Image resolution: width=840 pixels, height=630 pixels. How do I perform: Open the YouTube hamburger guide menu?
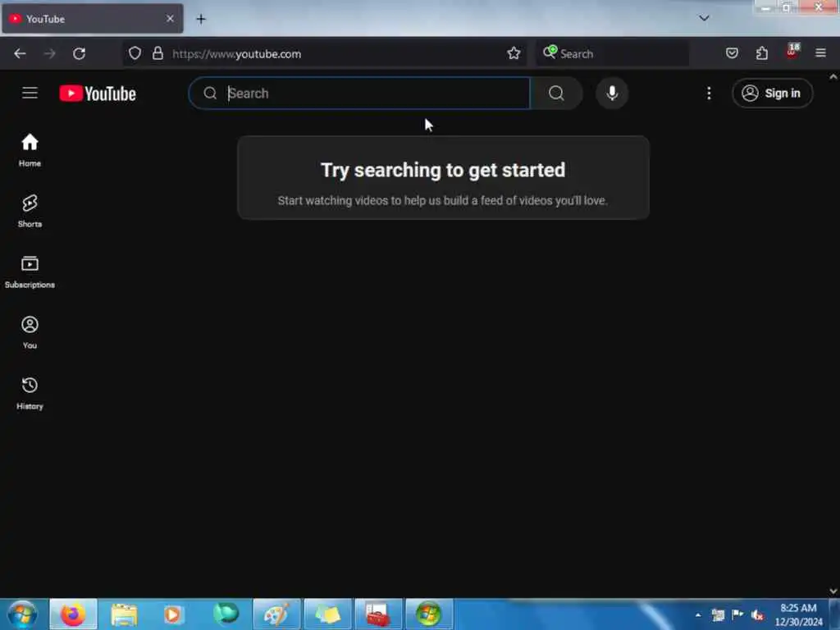pyautogui.click(x=30, y=94)
